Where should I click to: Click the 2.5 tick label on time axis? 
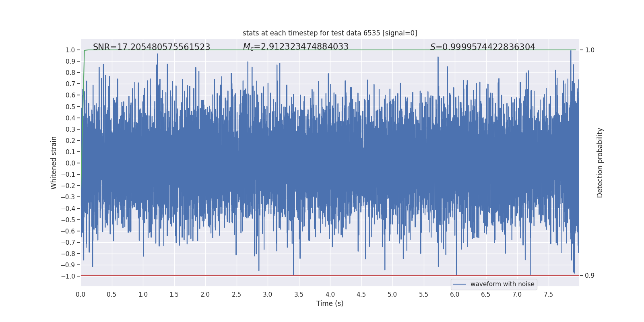point(236,295)
